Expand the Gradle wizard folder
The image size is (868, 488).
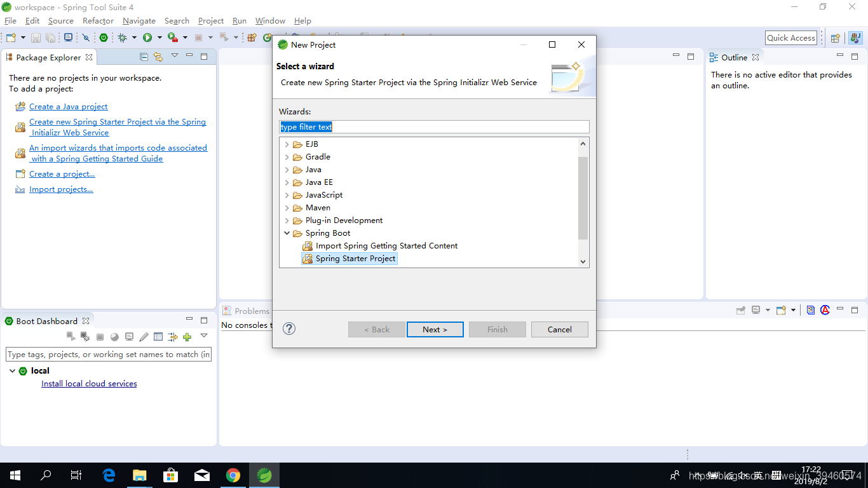pyautogui.click(x=287, y=157)
